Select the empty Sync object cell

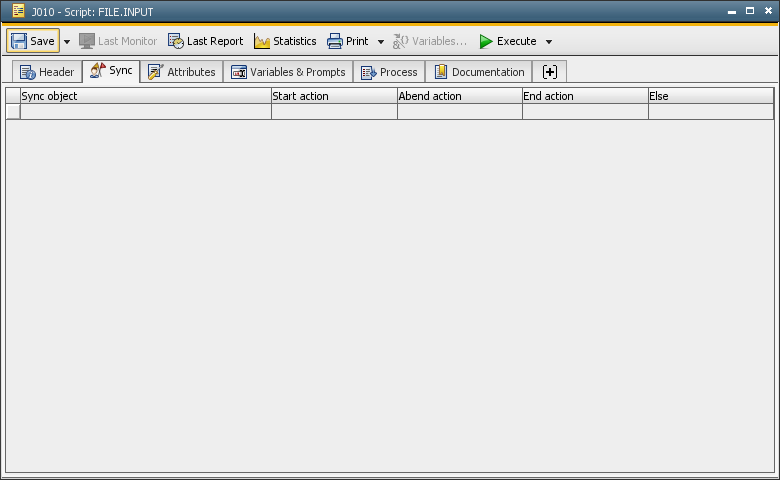[x=145, y=112]
